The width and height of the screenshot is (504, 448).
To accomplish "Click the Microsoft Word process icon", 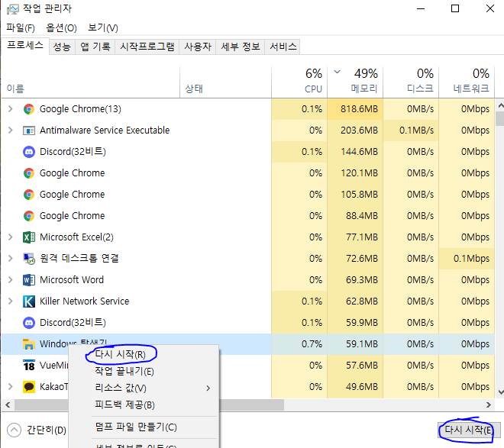I will [x=29, y=280].
